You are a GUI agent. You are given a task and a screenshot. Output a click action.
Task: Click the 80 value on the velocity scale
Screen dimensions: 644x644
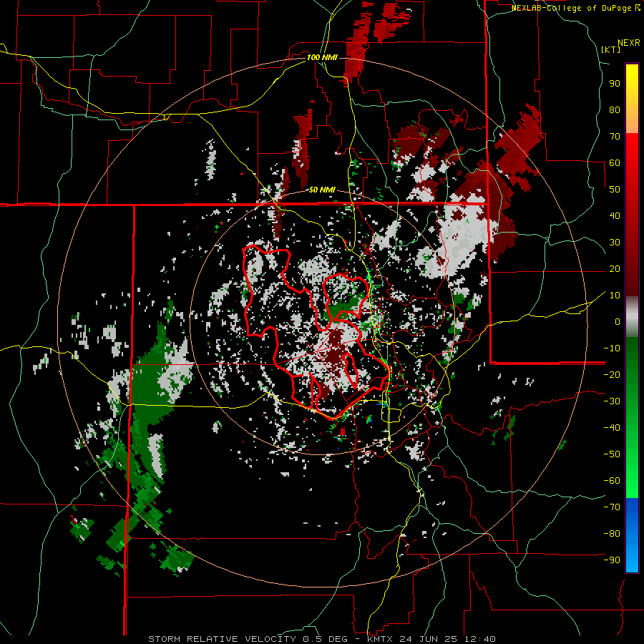[x=615, y=109]
